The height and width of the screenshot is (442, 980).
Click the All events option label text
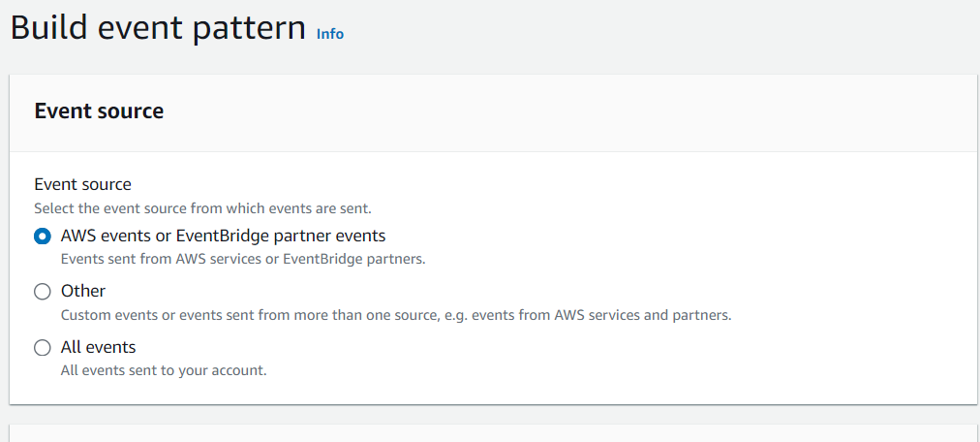[98, 347]
